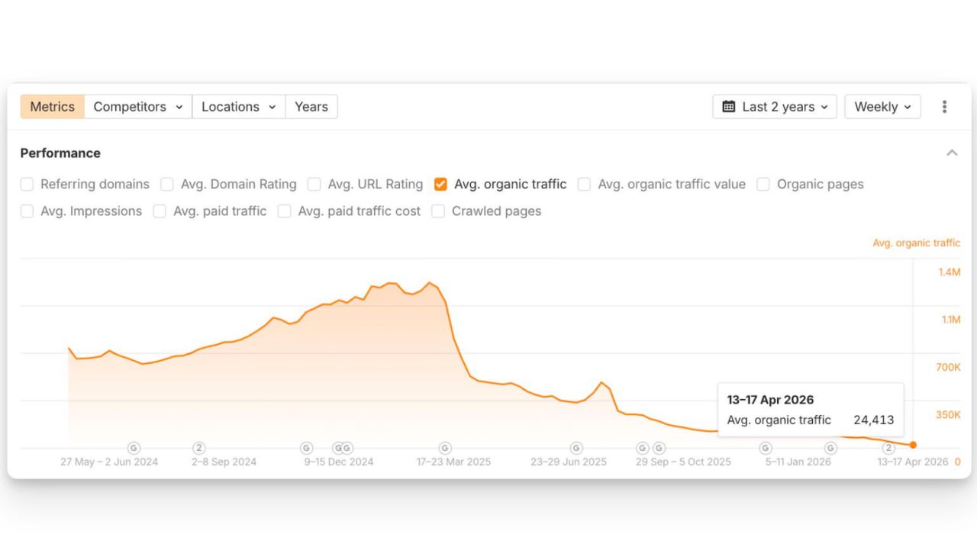Click the 350K axis label
The height and width of the screenshot is (560, 977).
(x=948, y=414)
